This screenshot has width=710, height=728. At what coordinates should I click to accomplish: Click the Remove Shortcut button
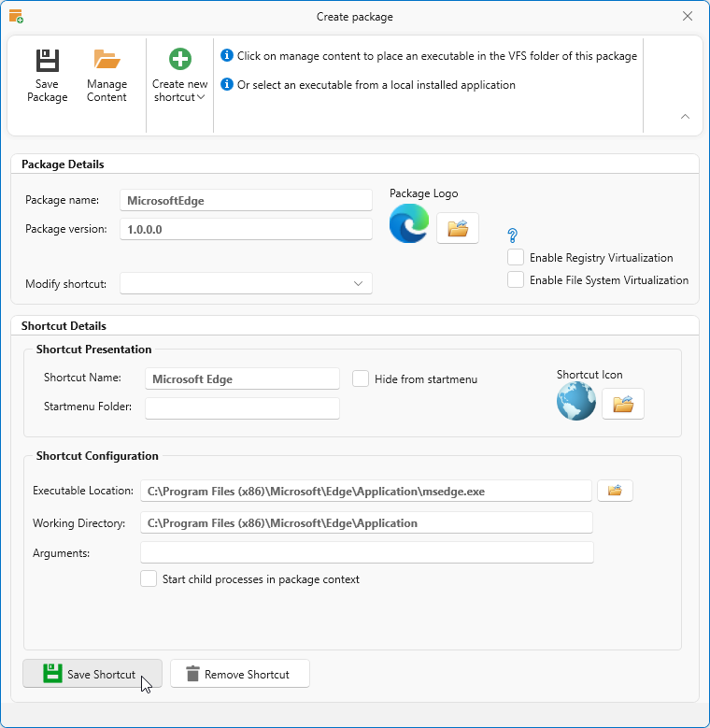[239, 674]
